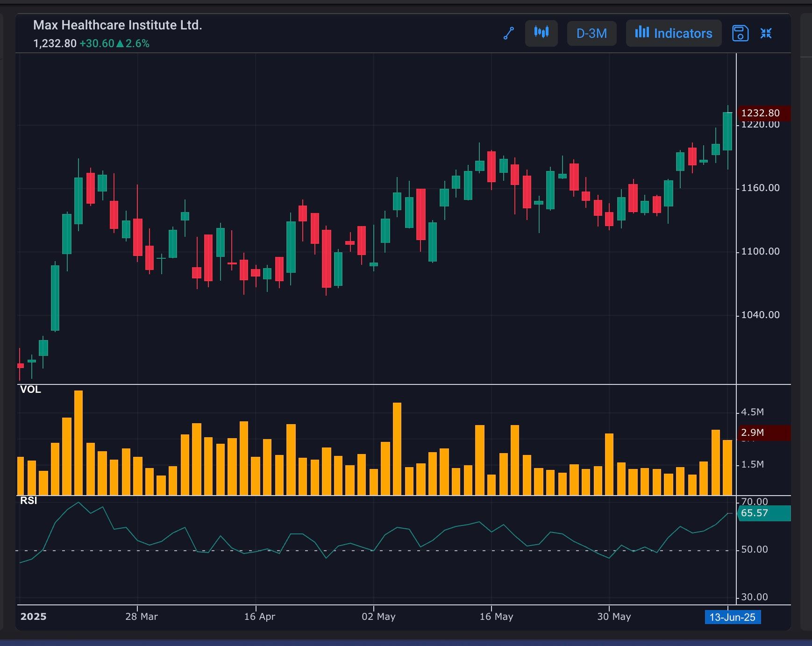Click the 70.00 RSI axis label
Screen dimensions: 812x646
point(755,501)
